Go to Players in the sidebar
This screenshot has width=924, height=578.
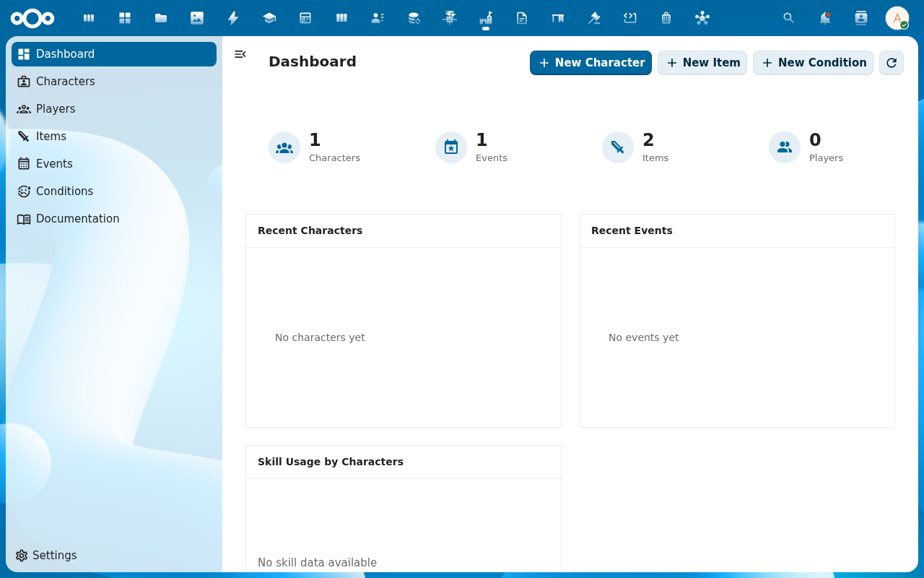(114, 109)
